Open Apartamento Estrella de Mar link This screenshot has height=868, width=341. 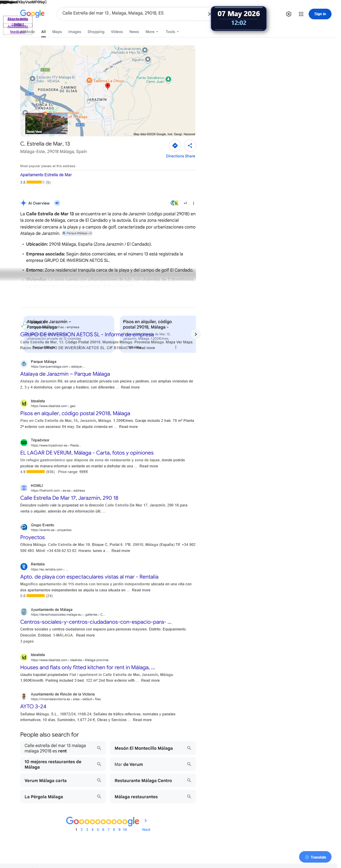46,175
